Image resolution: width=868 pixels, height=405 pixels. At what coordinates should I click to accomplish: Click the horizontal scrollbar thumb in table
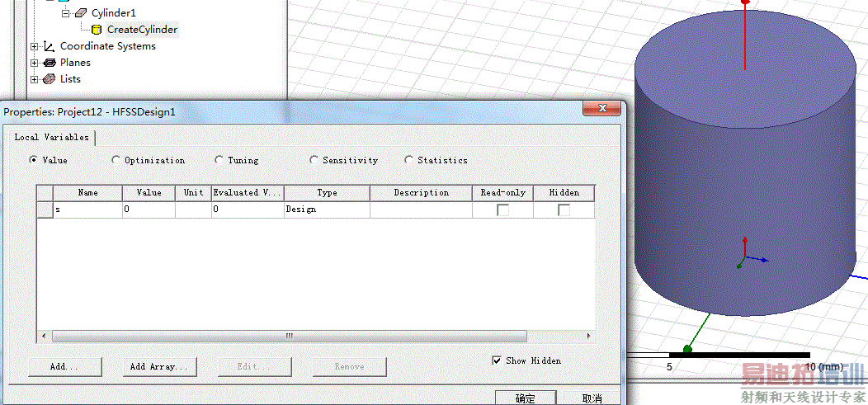click(289, 336)
